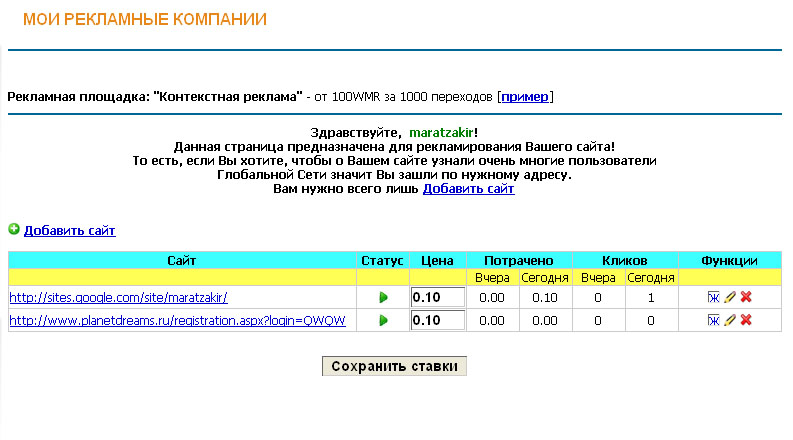Edit the planetdreams.ru site with pencil icon

coord(730,320)
